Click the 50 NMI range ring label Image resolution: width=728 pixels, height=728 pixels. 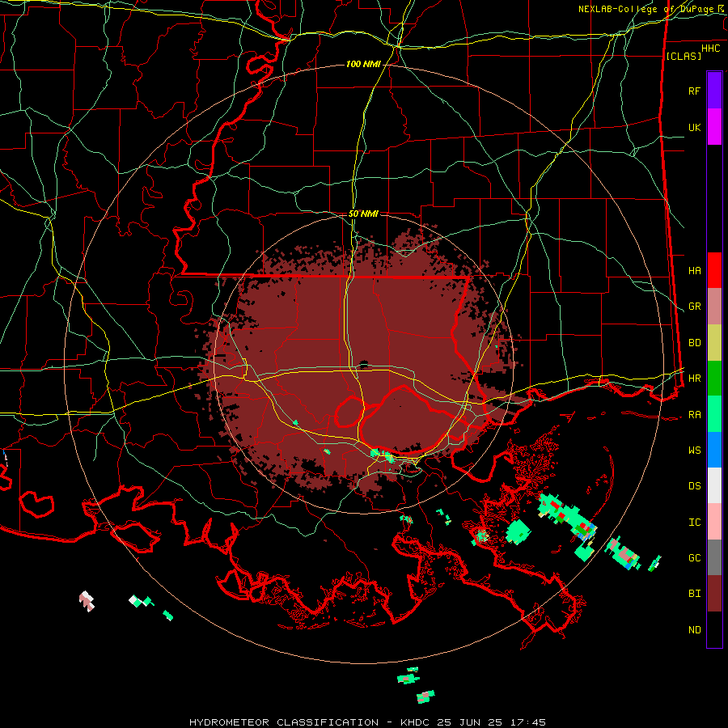(x=363, y=214)
